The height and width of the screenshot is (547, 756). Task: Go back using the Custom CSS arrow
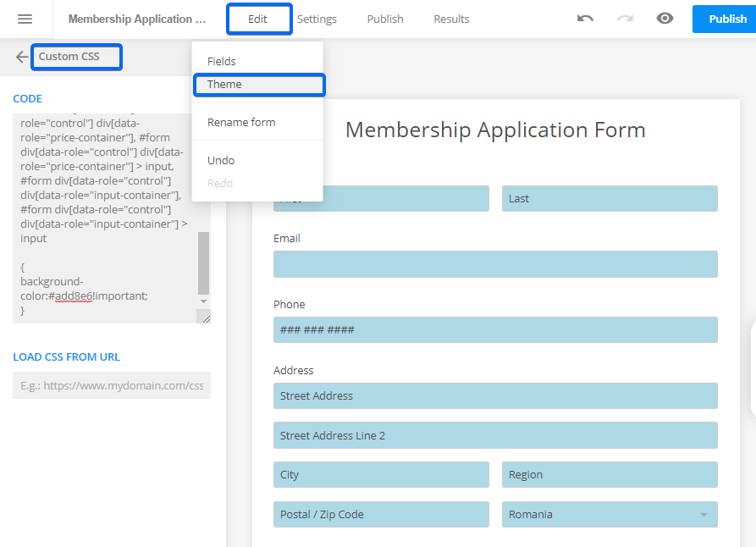[22, 58]
